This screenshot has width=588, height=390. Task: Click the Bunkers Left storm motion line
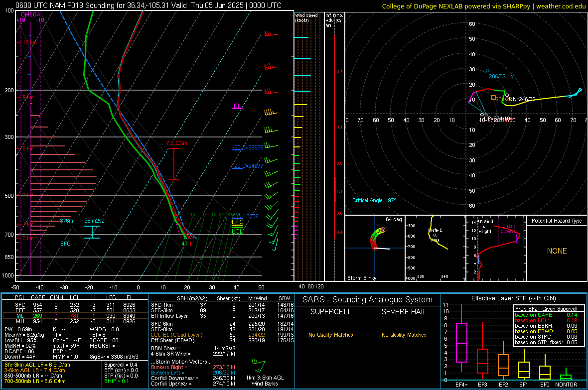(x=193, y=373)
